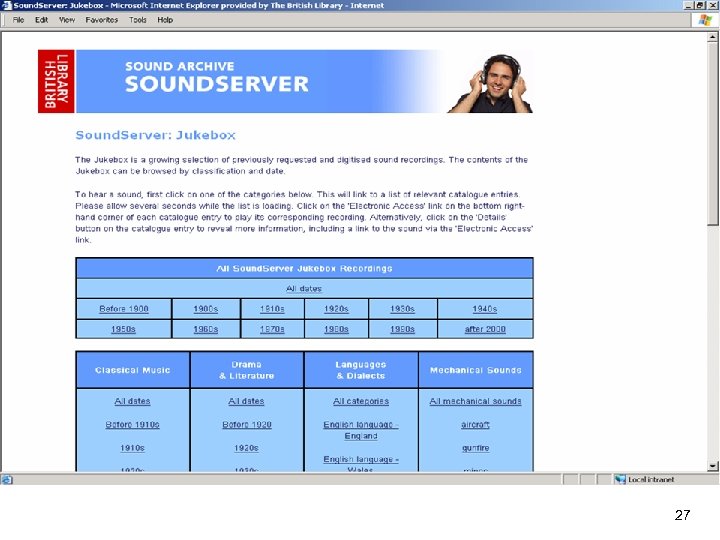This screenshot has width=720, height=540.
Task: Open the View menu
Action: pyautogui.click(x=67, y=20)
